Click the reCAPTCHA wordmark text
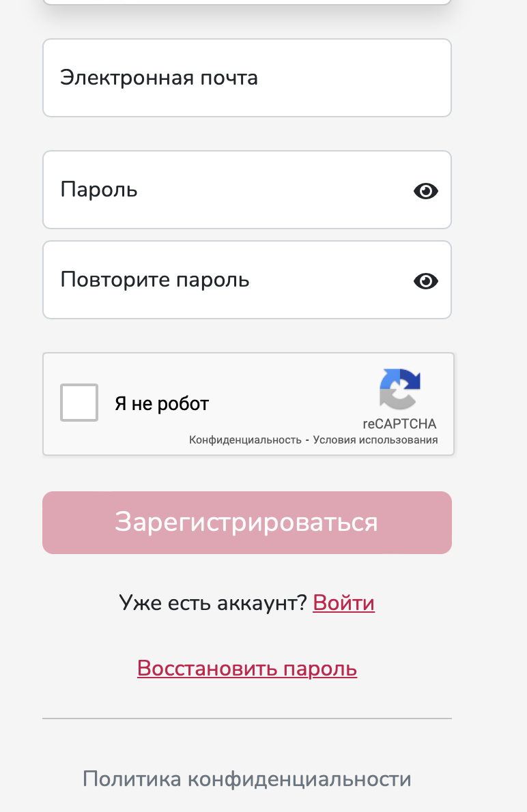The width and height of the screenshot is (527, 812). (399, 424)
